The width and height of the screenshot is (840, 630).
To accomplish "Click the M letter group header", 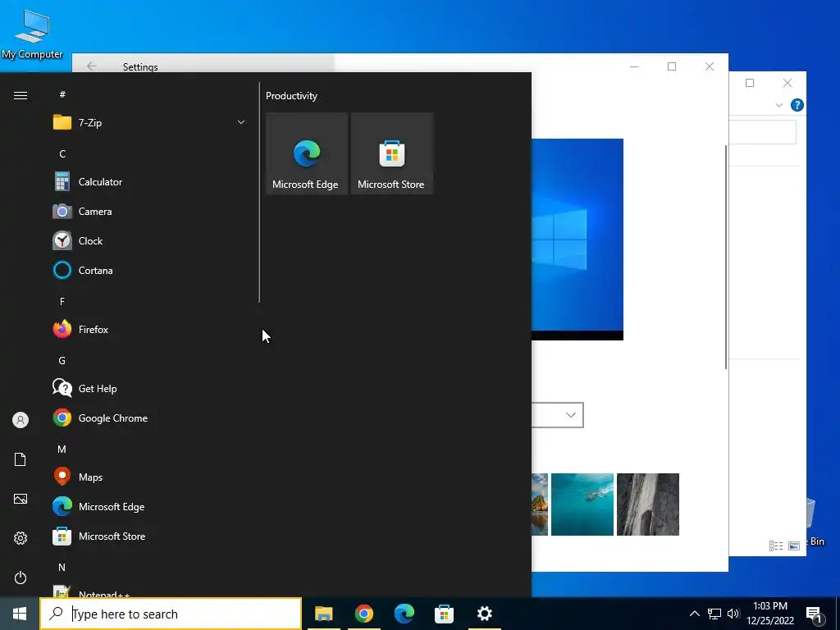I will (62, 450).
